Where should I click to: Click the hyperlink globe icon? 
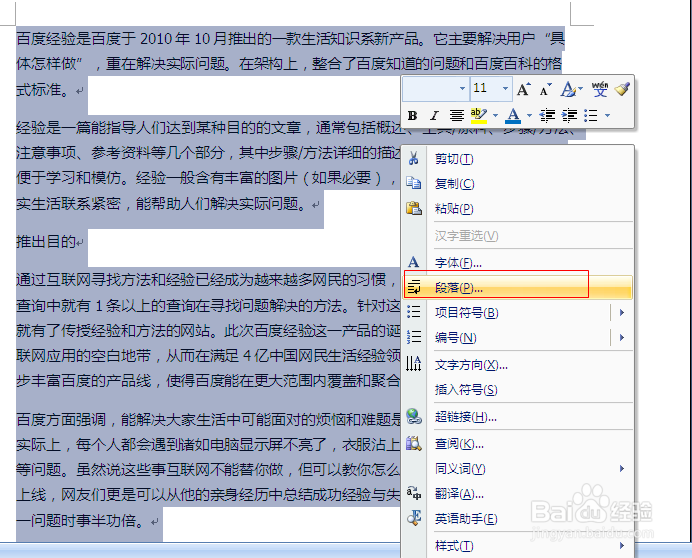(414, 416)
